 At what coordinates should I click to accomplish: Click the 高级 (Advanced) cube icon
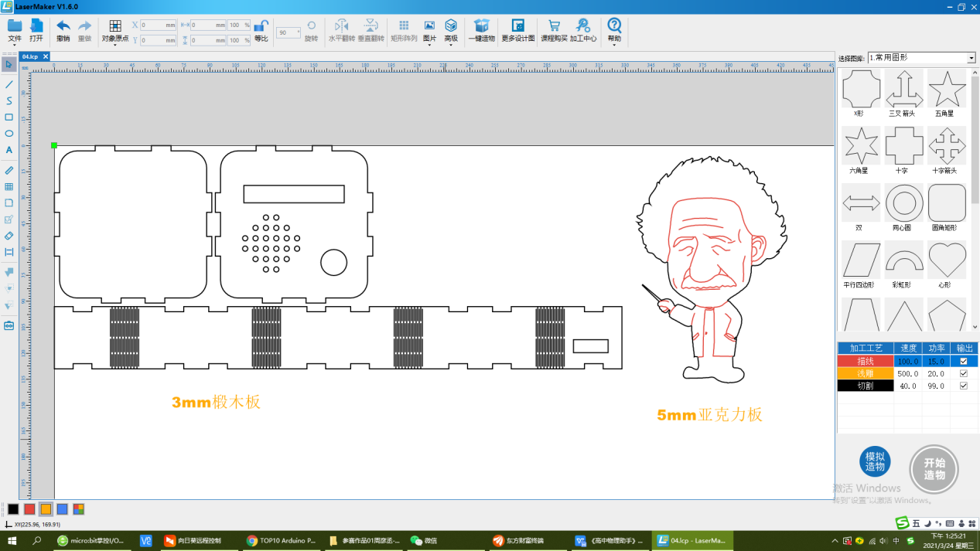point(451,26)
